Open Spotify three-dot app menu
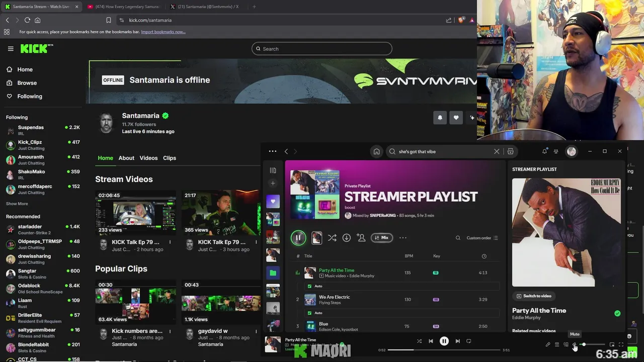The height and width of the screenshot is (362, 644). pos(273,151)
